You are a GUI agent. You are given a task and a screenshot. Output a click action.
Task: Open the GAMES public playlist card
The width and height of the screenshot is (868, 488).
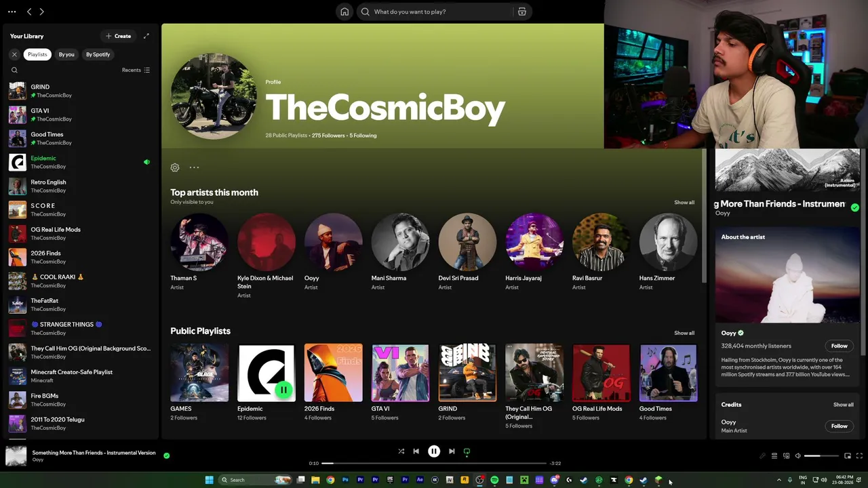pos(199,383)
